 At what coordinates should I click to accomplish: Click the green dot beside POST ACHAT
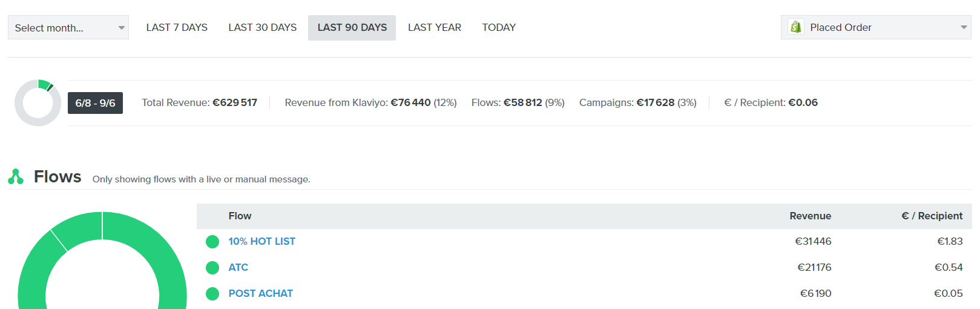(x=212, y=294)
